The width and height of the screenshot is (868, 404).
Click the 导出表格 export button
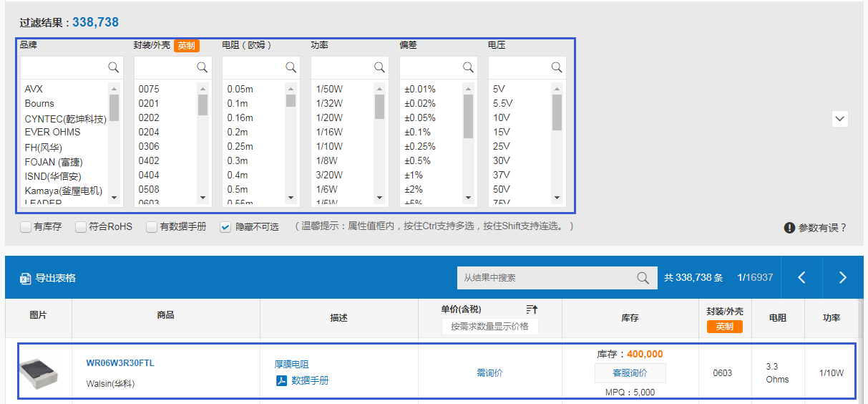48,278
